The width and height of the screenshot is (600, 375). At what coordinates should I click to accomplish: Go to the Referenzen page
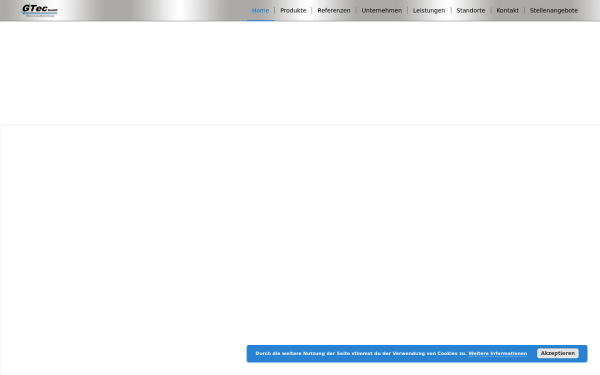(x=334, y=10)
